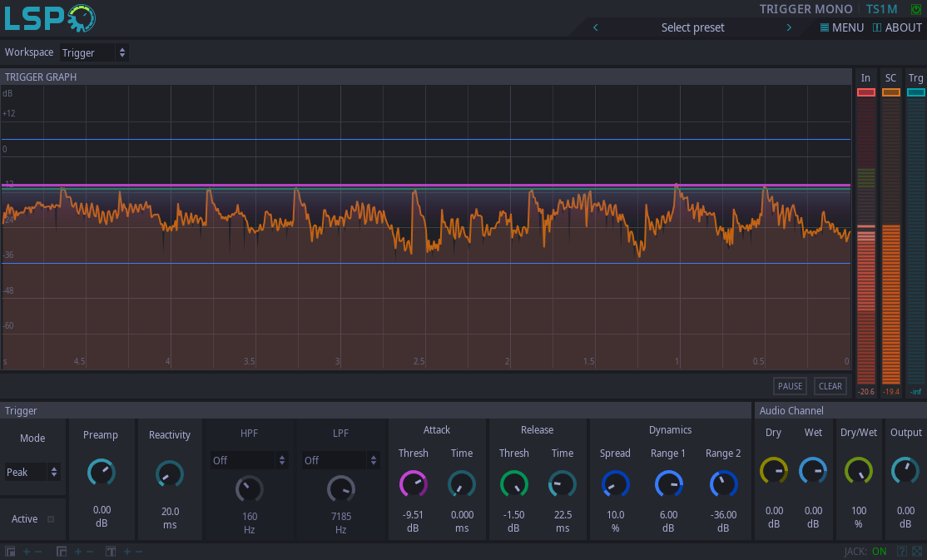Toggle the JACK ON status
This screenshot has height=560, width=927.
click(879, 552)
